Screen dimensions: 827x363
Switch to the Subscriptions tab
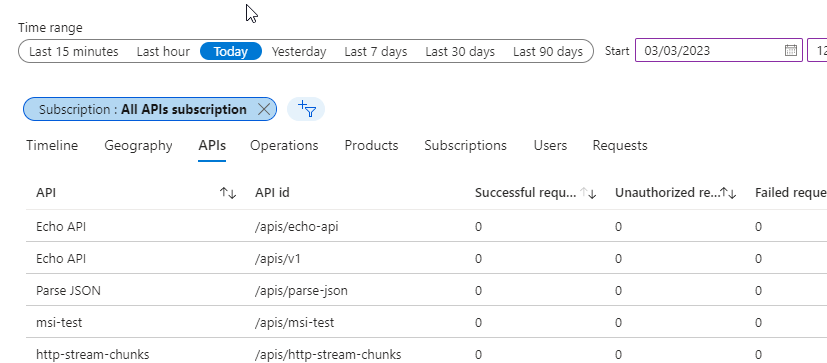pyautogui.click(x=466, y=146)
